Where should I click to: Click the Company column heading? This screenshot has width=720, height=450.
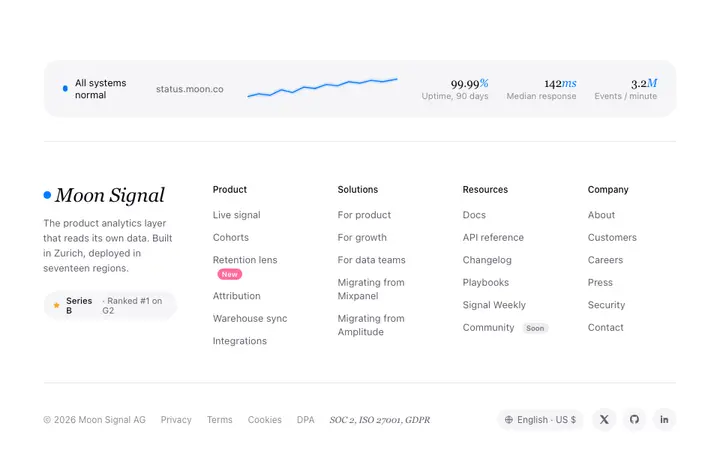click(x=608, y=190)
